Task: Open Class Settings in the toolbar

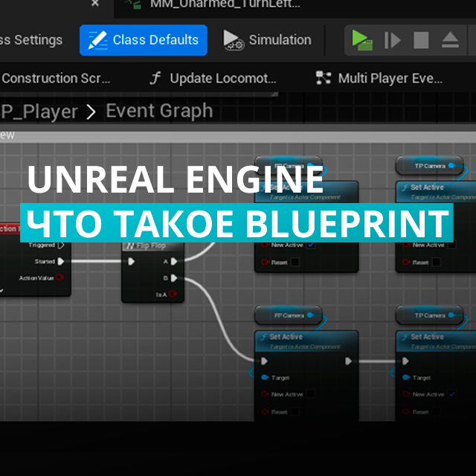Action: click(x=31, y=40)
